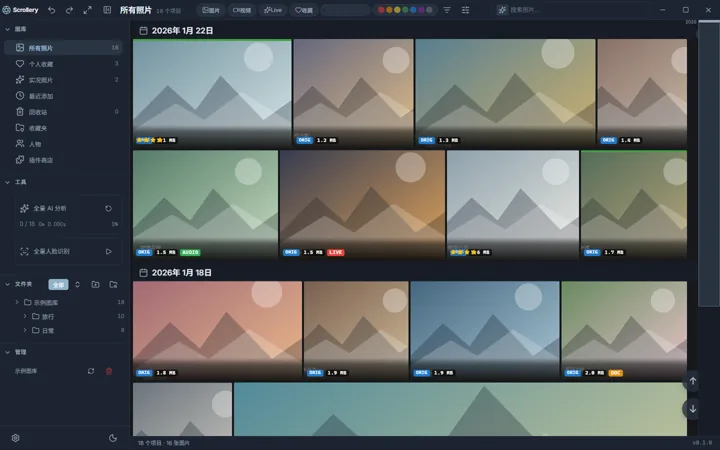Click the 1.5 MB AUDIO thumbnail's ORIG badge
This screenshot has width=720, height=450.
click(x=144, y=252)
